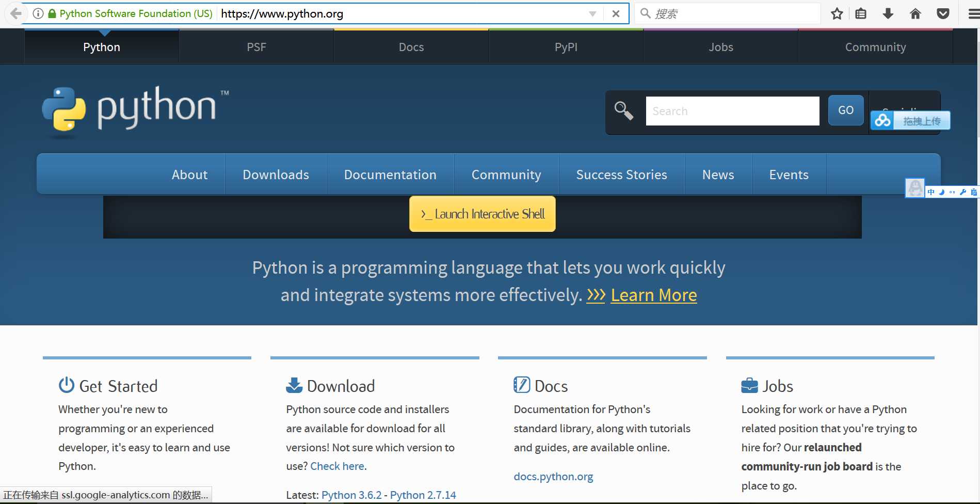Image resolution: width=980 pixels, height=504 pixels.
Task: Click the Jobs briefcase icon
Action: pyautogui.click(x=749, y=385)
